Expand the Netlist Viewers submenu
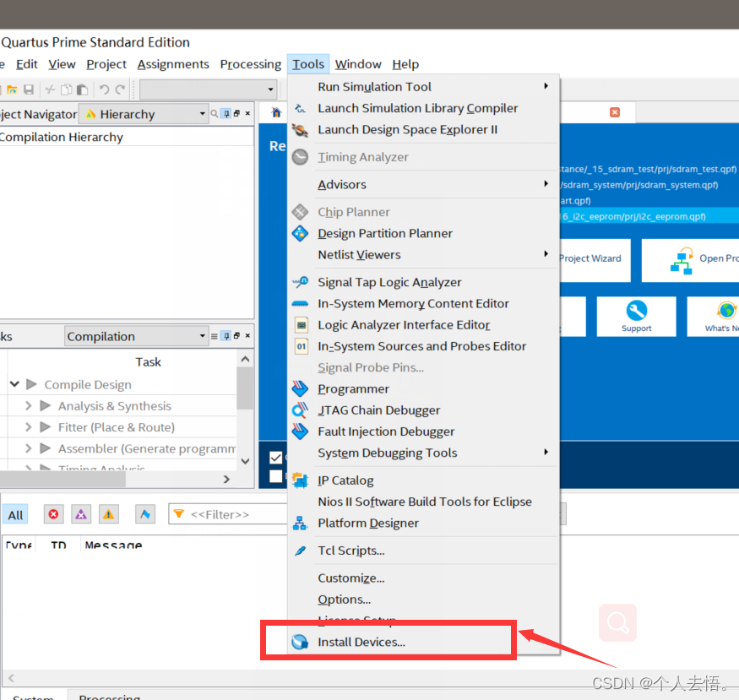Screen dimensions: 739x700 (x=423, y=255)
